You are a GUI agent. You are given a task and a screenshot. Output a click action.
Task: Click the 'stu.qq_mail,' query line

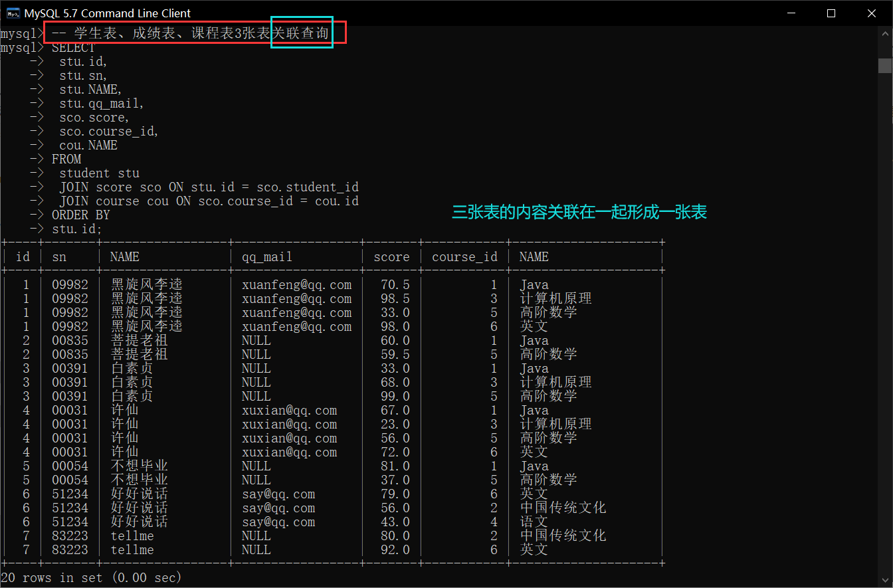click(102, 104)
